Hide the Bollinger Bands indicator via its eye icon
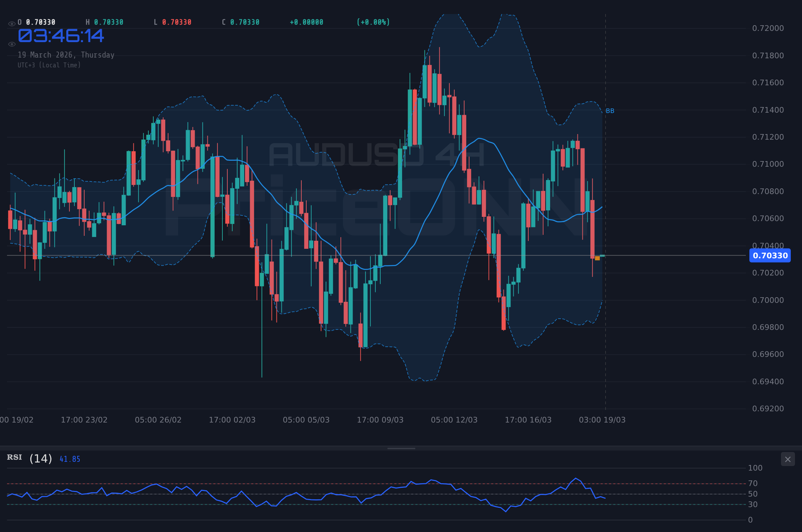The height and width of the screenshot is (532, 802). [12, 44]
